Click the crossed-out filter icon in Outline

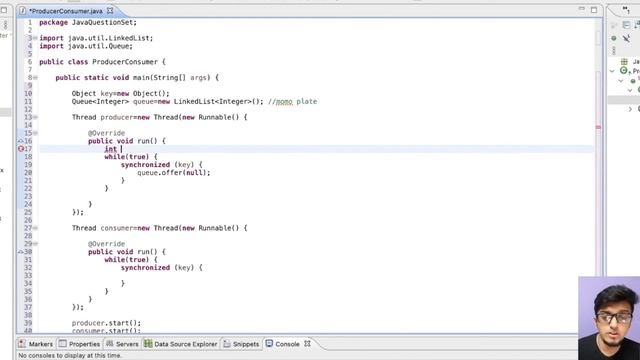coord(626,38)
